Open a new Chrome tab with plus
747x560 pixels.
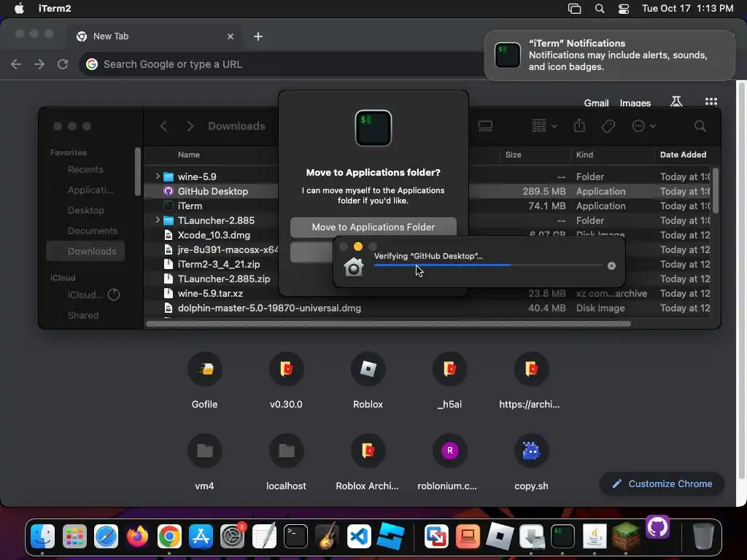pos(258,36)
